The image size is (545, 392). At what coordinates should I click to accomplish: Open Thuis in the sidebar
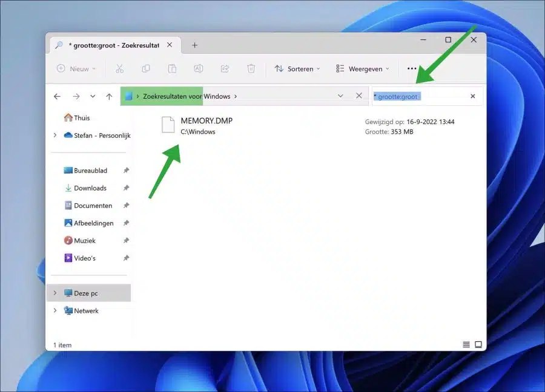(x=77, y=118)
